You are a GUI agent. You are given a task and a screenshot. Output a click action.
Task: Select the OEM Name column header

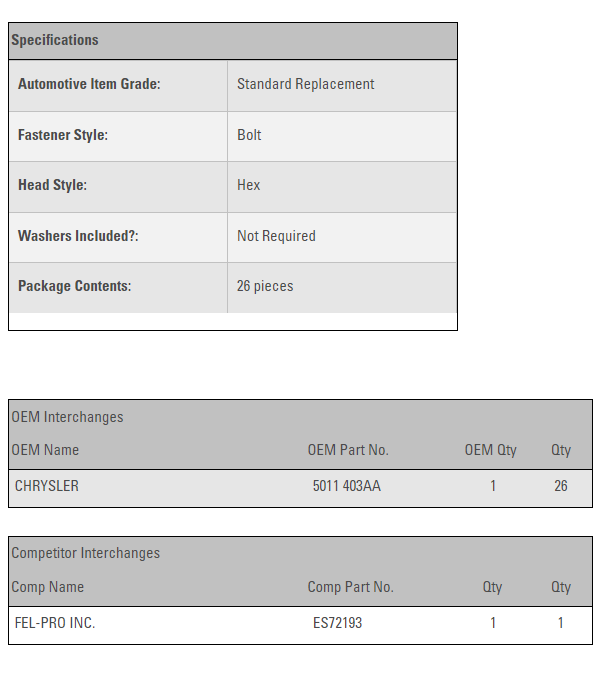pyautogui.click(x=45, y=450)
